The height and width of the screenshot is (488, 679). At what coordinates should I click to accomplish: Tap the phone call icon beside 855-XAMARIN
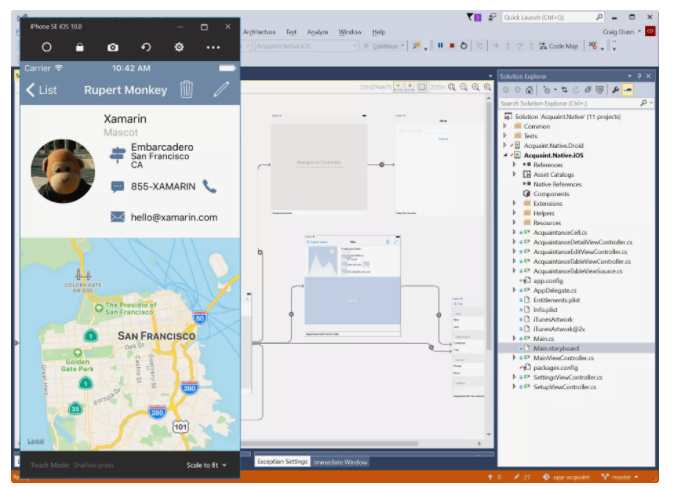coord(209,186)
